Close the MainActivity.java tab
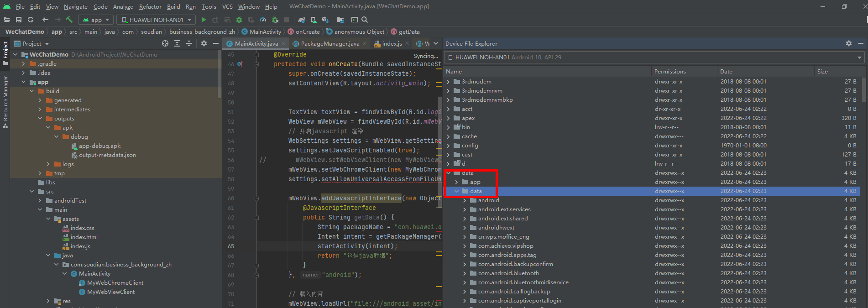The image size is (868, 308). tap(283, 44)
